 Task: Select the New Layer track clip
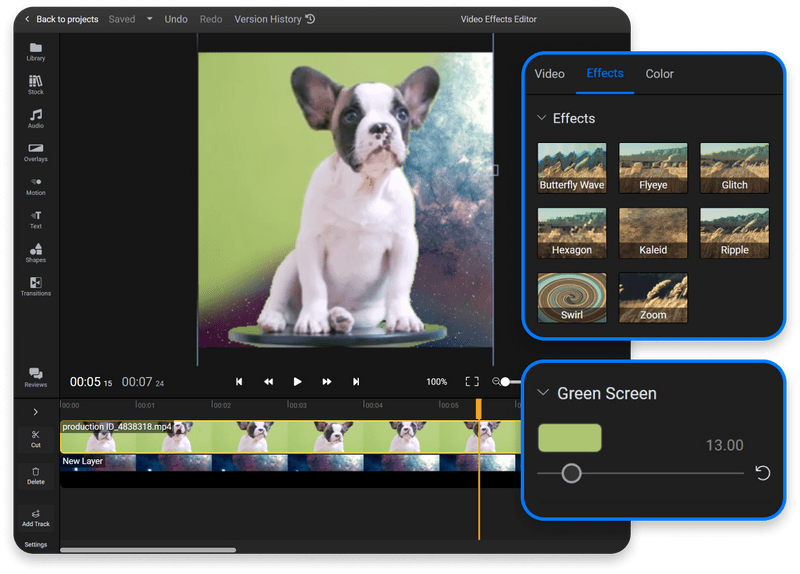point(291,463)
